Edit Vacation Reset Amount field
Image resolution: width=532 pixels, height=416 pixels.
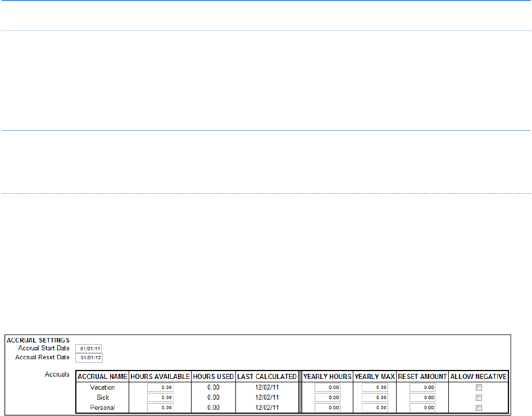point(422,387)
